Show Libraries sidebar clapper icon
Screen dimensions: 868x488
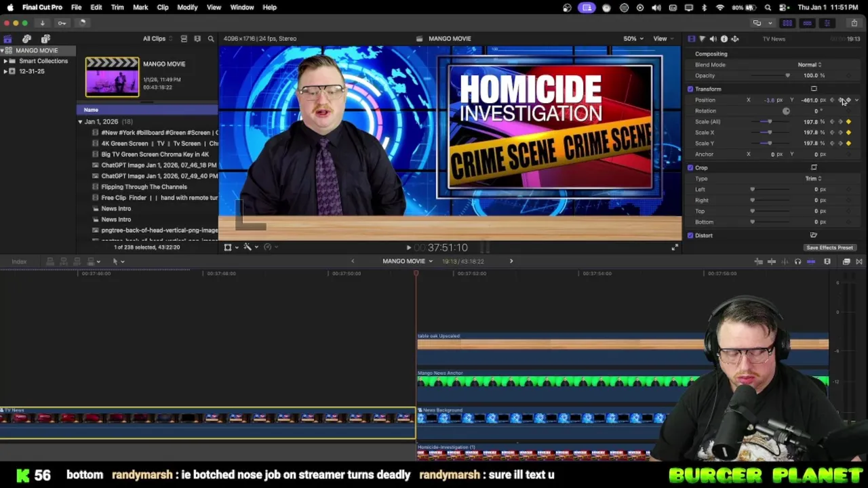[7, 39]
